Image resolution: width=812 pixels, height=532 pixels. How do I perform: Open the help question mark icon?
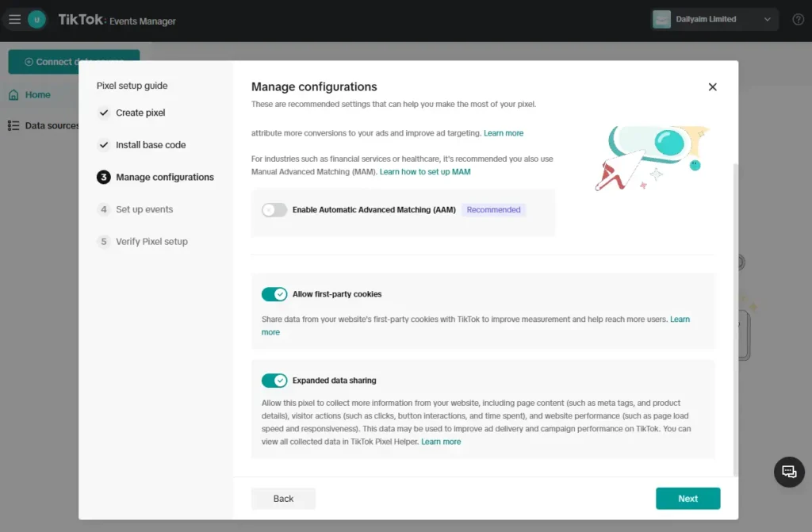(798, 20)
